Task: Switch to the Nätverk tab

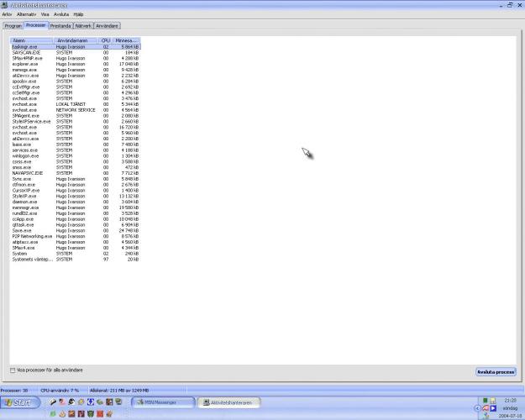Action: (82, 26)
